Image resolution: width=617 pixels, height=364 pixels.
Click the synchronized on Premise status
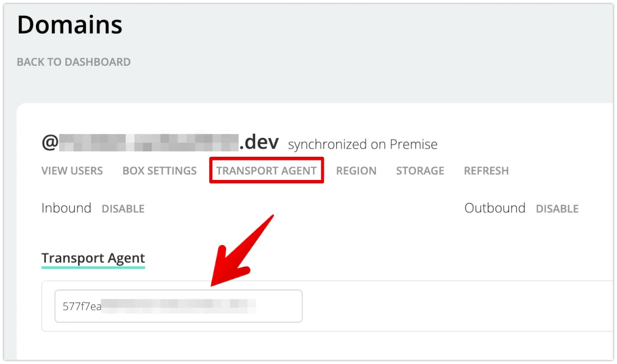click(x=362, y=144)
